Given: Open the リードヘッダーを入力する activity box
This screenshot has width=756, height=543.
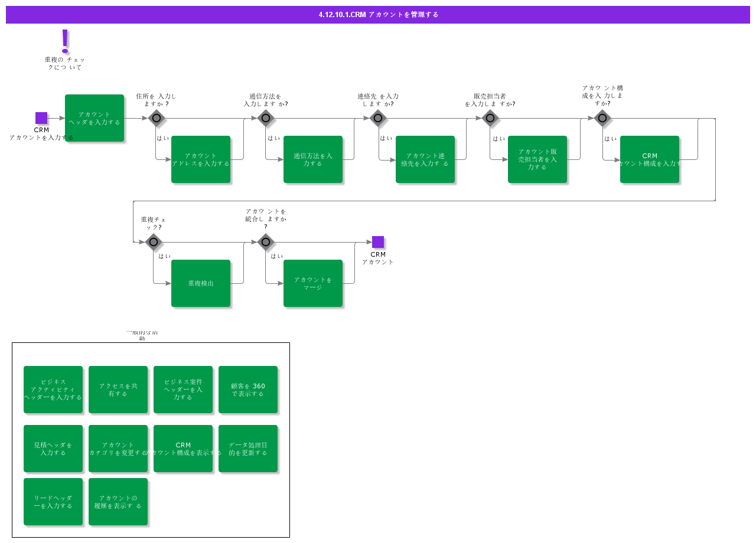Looking at the screenshot, I should click(53, 502).
